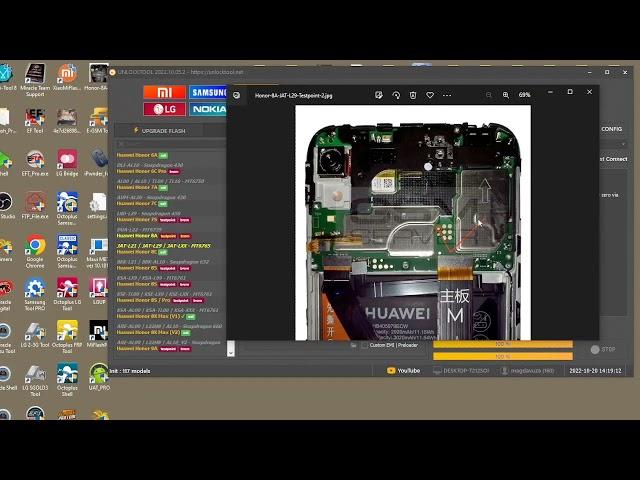
Task: Click the Custom EMI folder browse icon
Action: coord(353,345)
